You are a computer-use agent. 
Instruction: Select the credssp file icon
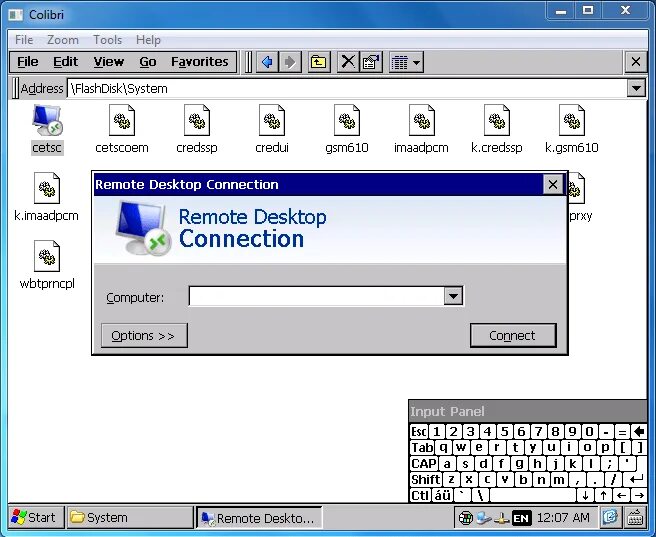pos(197,120)
